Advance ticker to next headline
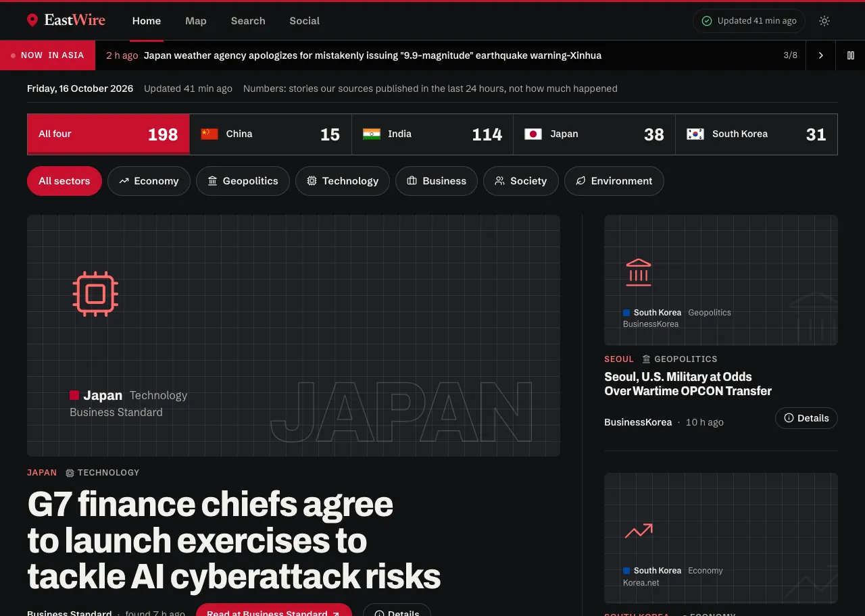Screen dimensions: 865x616 (821, 55)
